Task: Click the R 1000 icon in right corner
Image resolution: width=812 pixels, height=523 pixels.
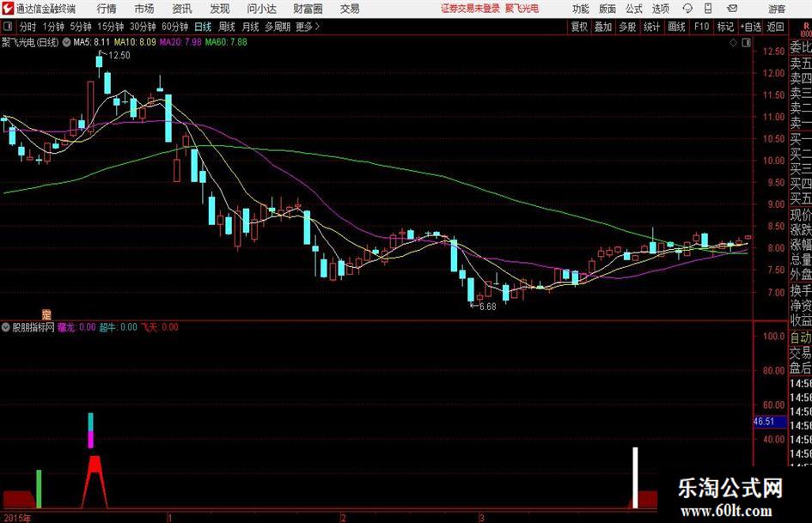Action: pyautogui.click(x=806, y=29)
